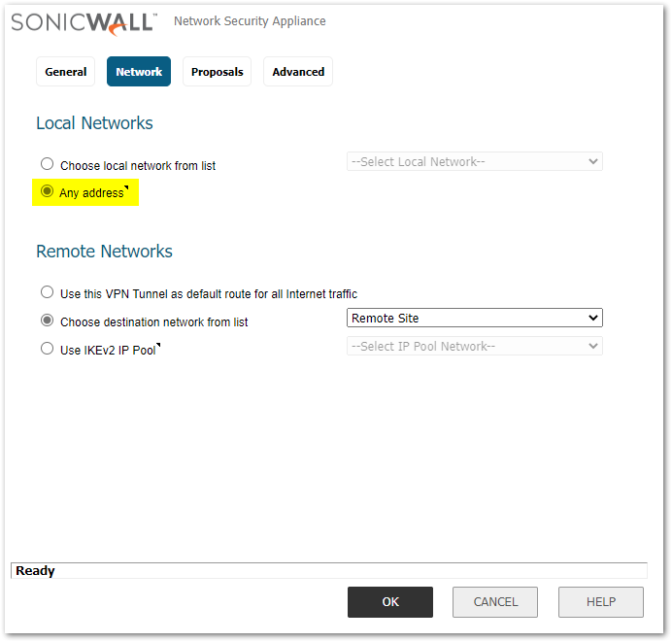Pick Choose destination network from list radio

click(x=47, y=321)
